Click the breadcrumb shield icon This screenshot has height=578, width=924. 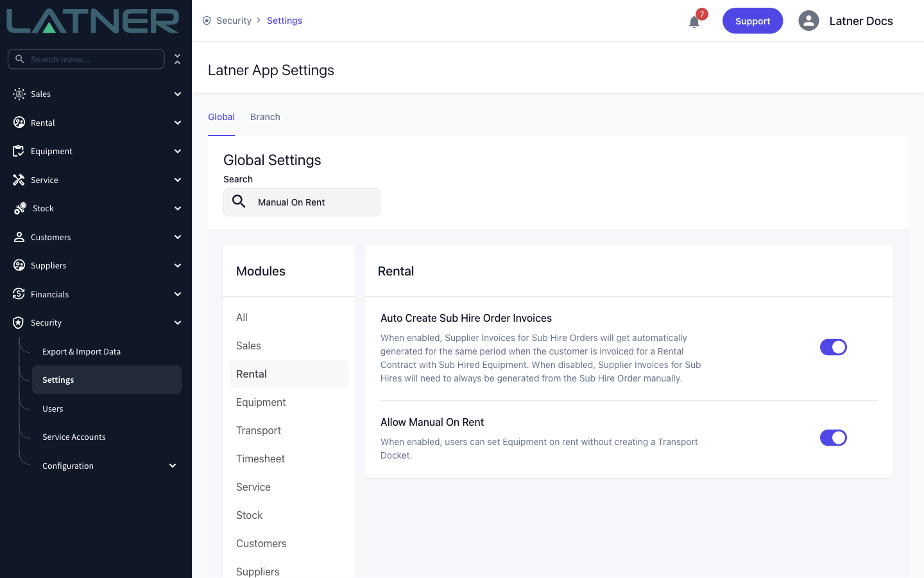[207, 21]
